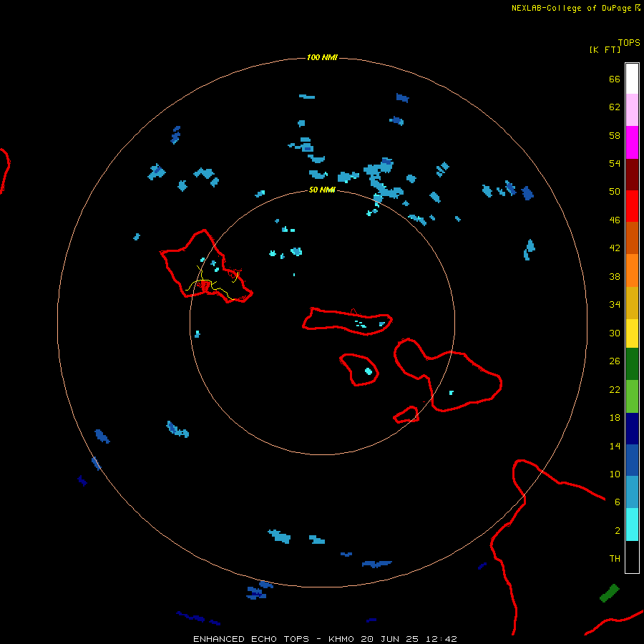This screenshot has height=644, width=644.
Task: Click the 22 legend value
Action: tap(615, 390)
